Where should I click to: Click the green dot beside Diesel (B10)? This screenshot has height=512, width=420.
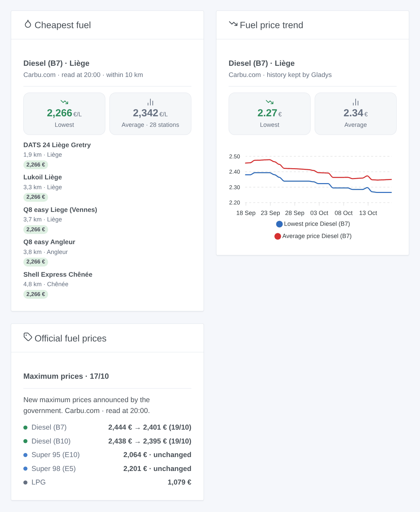pos(25,441)
